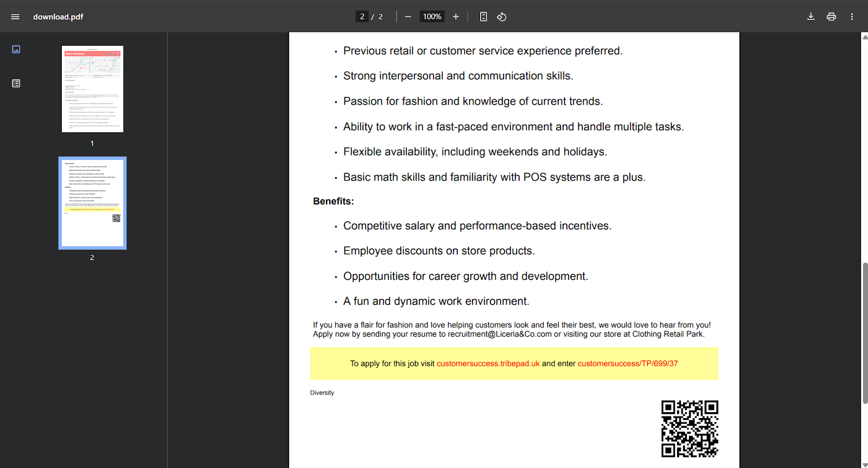Click the customersuccess/TP/699/37 reference link
This screenshot has height=468, width=868.
click(628, 363)
